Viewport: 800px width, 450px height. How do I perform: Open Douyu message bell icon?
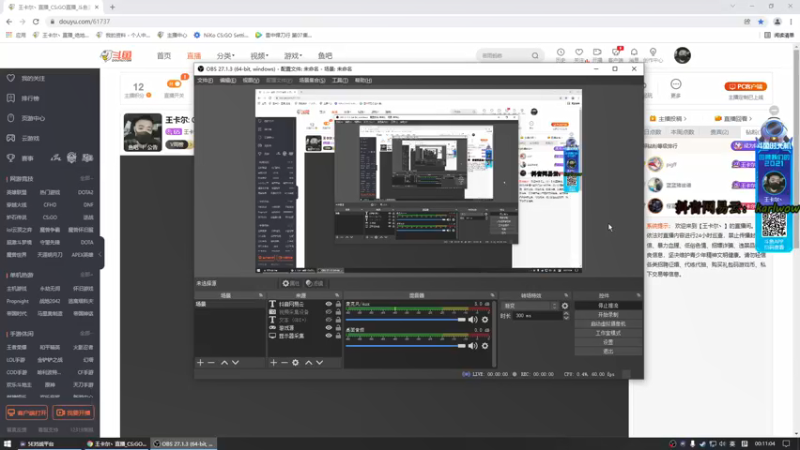tap(634, 52)
